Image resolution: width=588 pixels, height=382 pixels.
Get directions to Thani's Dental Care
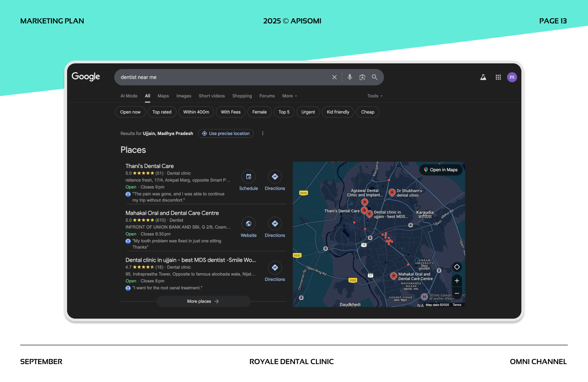(275, 177)
